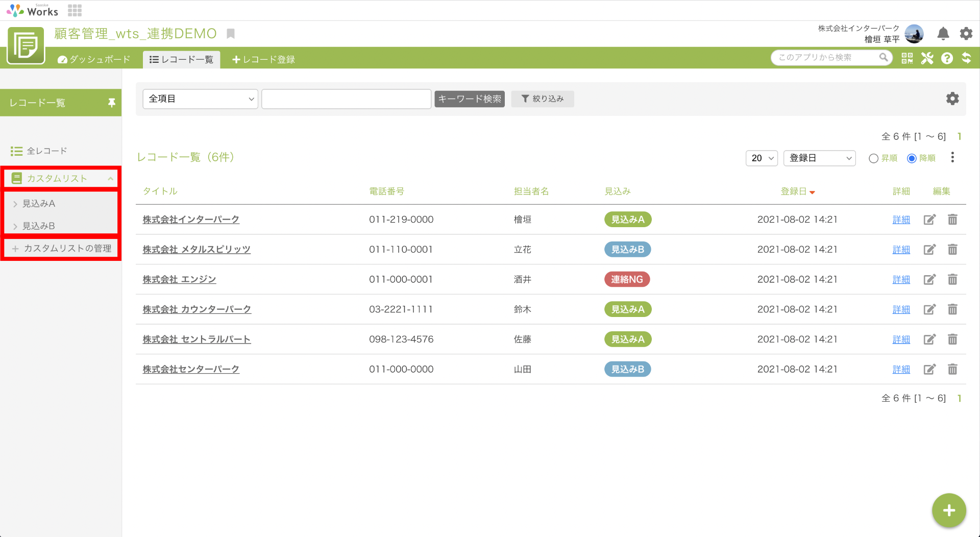Edit 株式会社 エンジン record

(929, 280)
